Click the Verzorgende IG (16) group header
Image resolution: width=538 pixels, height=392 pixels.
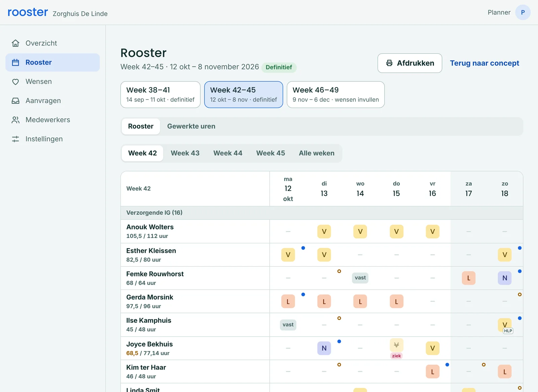pyautogui.click(x=322, y=213)
